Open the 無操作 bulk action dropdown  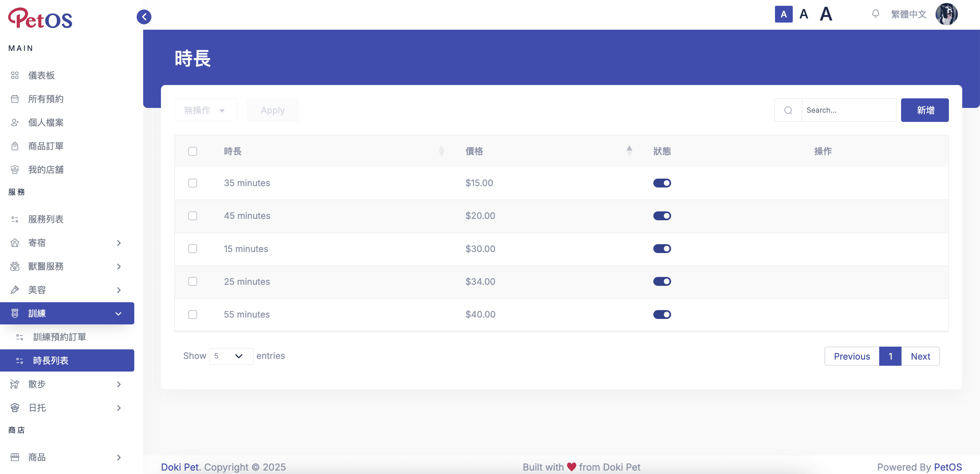click(x=206, y=110)
